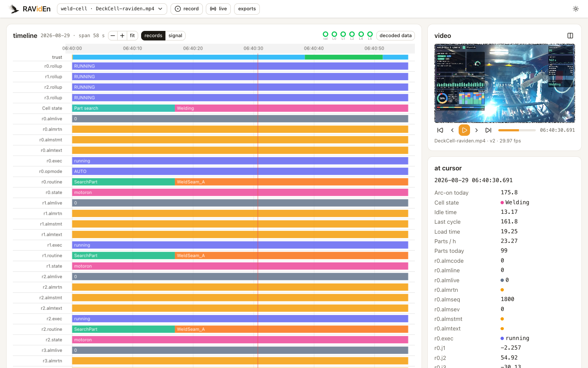588x368 pixels.
Task: Click the r0.almlive row label
Action: click(x=52, y=119)
